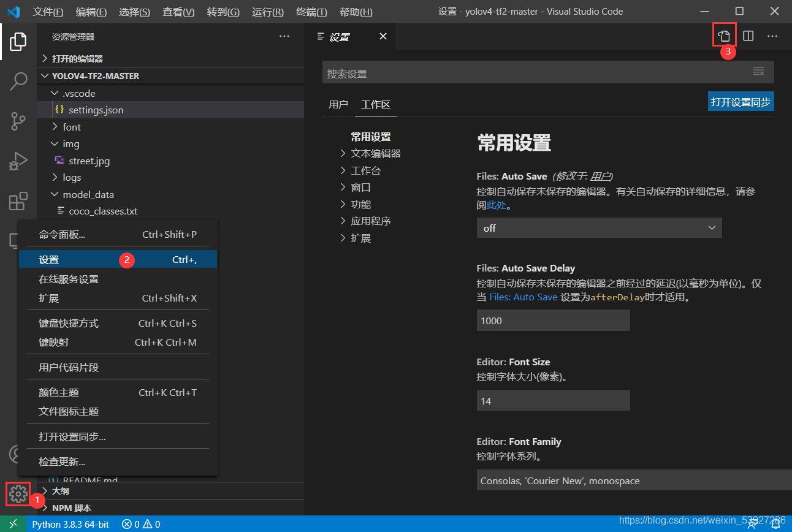Choose 键映射 menu entry
The width and height of the screenshot is (792, 532).
coord(118,342)
